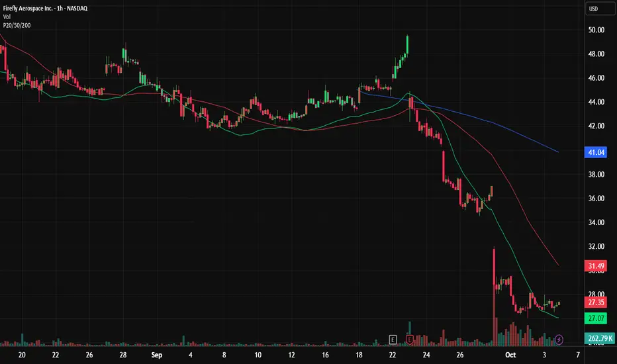
Task: Click the white earnings E marker
Action: (393, 340)
